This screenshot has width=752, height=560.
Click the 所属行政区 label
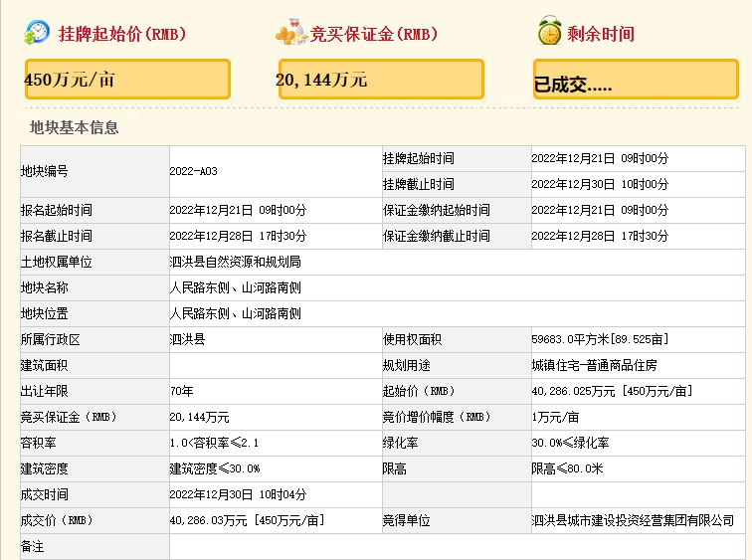[x=51, y=339]
